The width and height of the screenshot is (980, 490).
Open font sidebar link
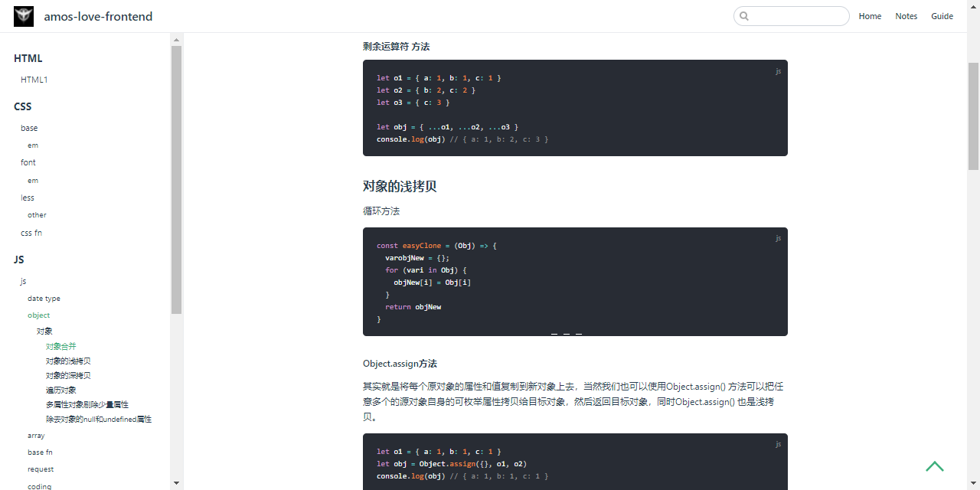[x=28, y=162]
